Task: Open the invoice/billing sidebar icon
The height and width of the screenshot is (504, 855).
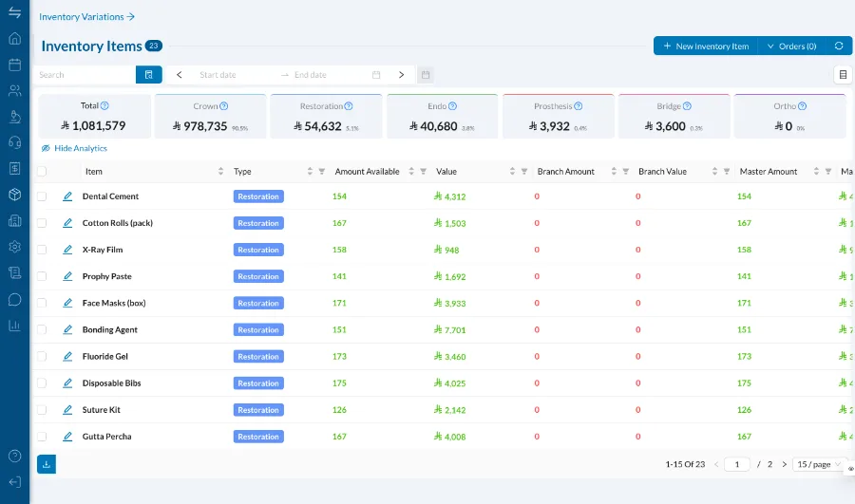Action: pyautogui.click(x=14, y=168)
